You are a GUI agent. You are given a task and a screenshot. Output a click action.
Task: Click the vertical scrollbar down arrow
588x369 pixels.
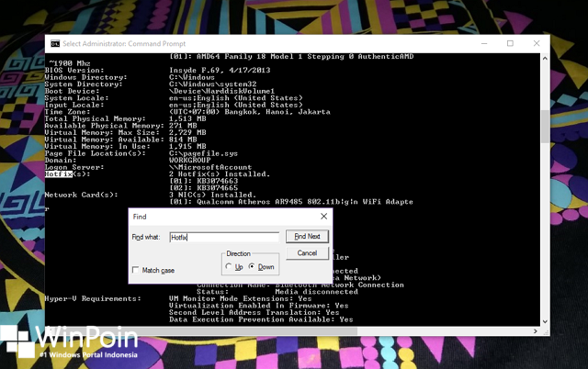pyautogui.click(x=545, y=321)
